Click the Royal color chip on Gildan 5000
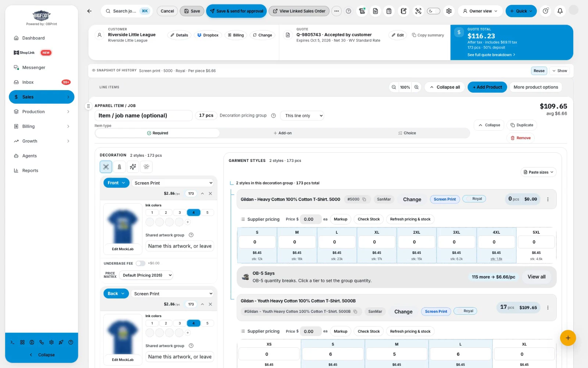588x368 pixels. (474, 199)
